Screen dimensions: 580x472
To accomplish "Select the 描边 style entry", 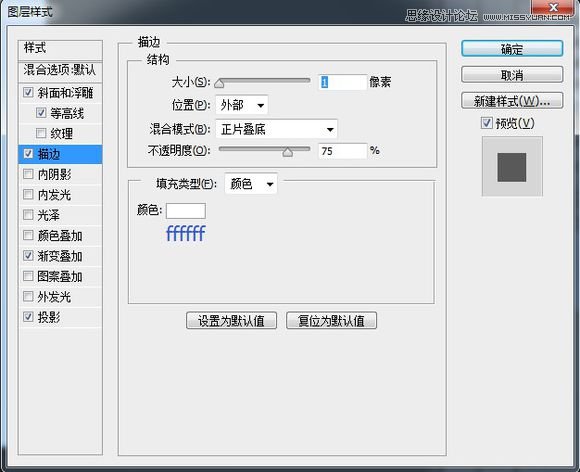I will (60, 154).
